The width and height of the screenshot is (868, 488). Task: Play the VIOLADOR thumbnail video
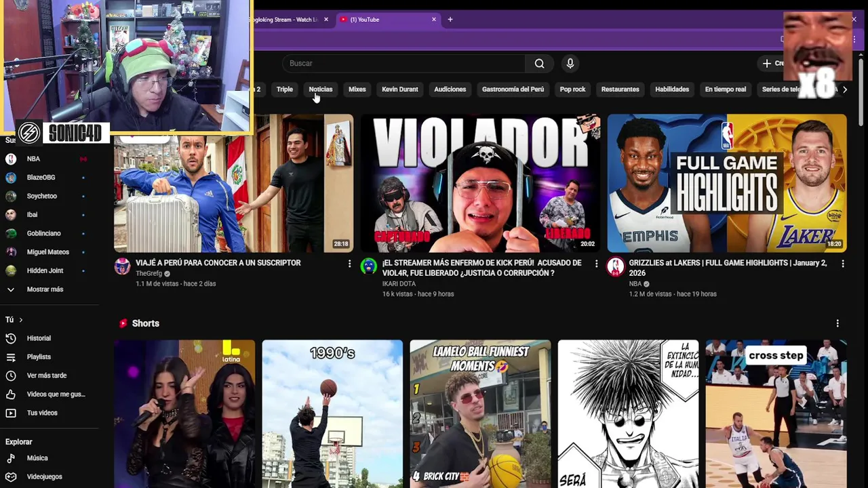point(480,183)
